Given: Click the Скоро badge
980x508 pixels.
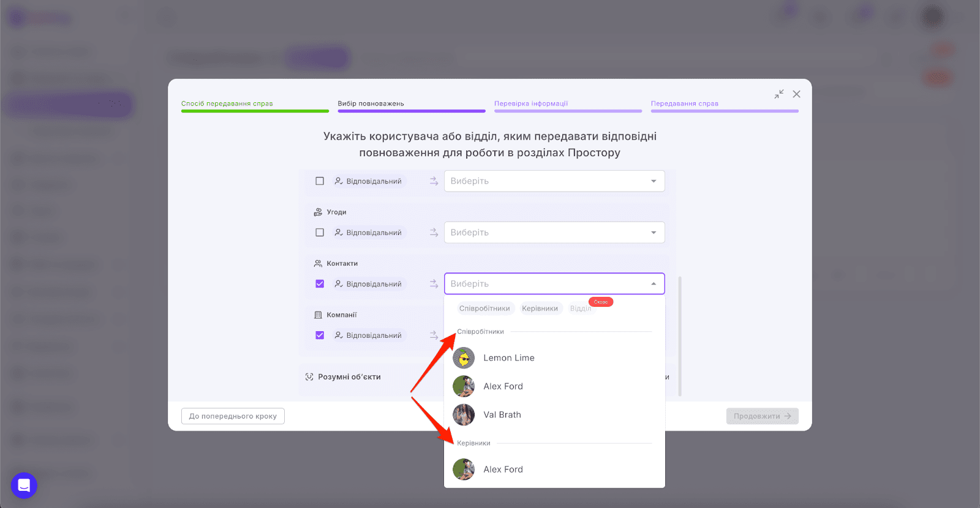Looking at the screenshot, I should [601, 302].
